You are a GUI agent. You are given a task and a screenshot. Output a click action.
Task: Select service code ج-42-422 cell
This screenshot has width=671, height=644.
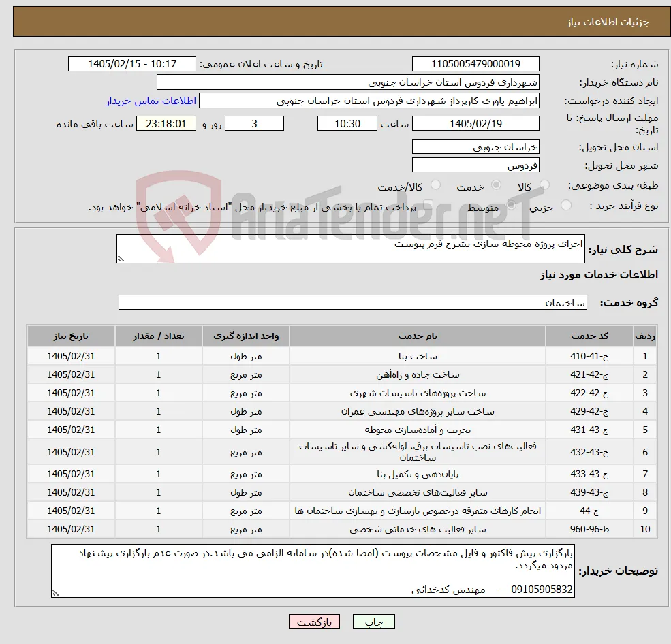coord(589,393)
